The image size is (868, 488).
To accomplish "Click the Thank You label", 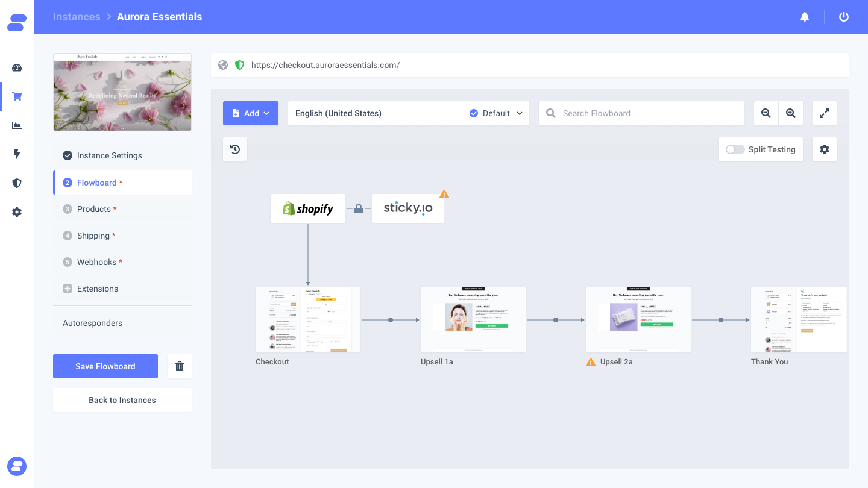I will tap(770, 362).
